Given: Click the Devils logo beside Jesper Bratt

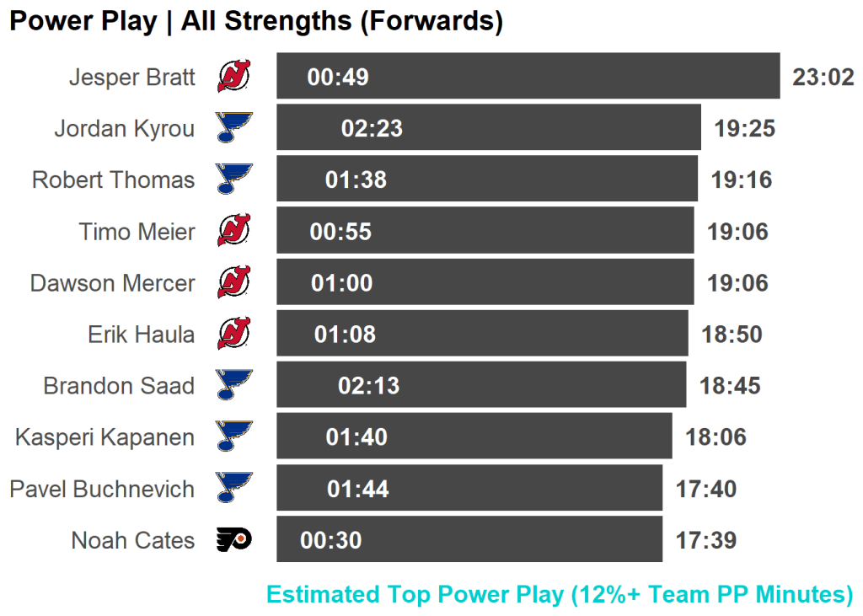Looking at the screenshot, I should (x=233, y=77).
